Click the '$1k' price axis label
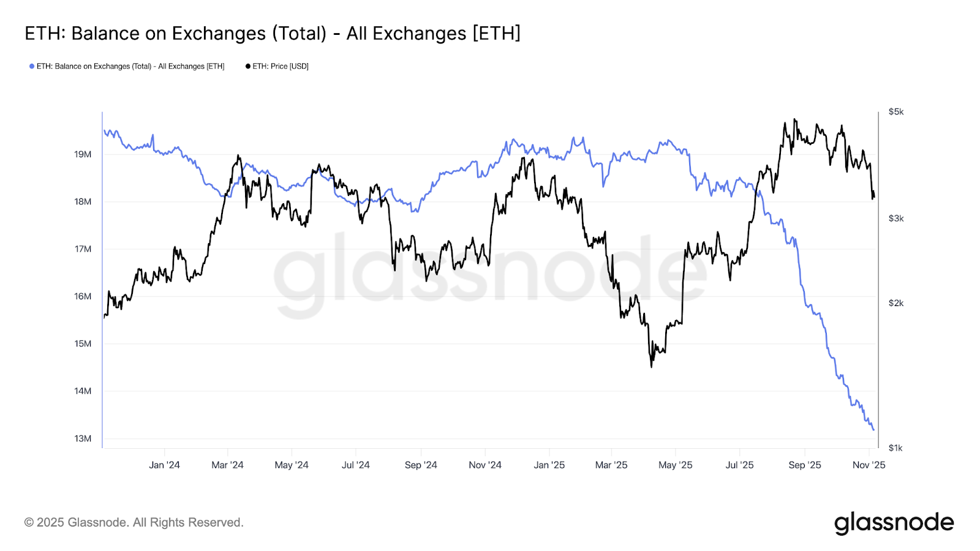The image size is (980, 551). tap(896, 448)
